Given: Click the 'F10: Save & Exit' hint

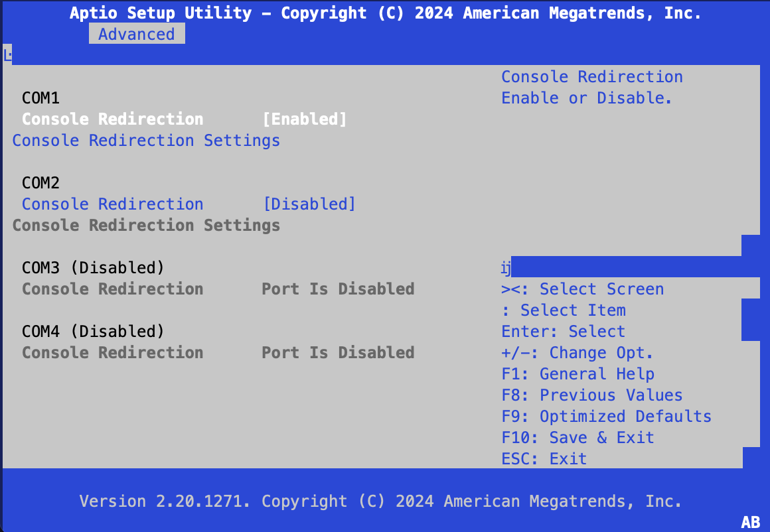Looking at the screenshot, I should click(x=578, y=438).
